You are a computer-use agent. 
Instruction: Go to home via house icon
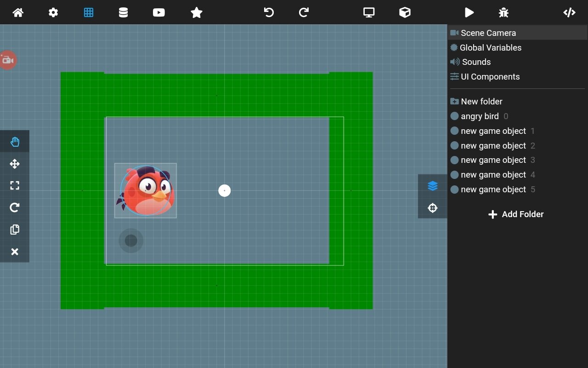18,12
